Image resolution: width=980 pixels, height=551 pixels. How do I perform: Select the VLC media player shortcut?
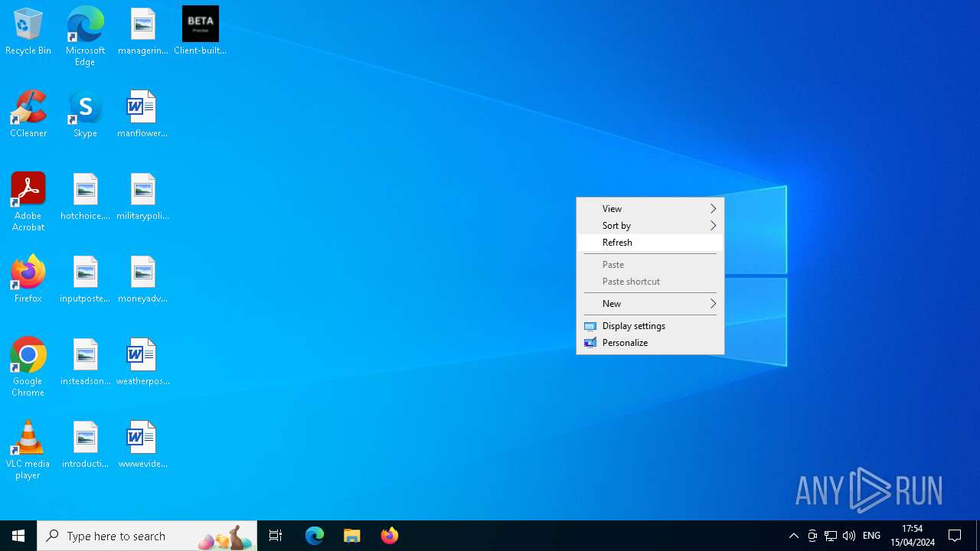(28, 450)
